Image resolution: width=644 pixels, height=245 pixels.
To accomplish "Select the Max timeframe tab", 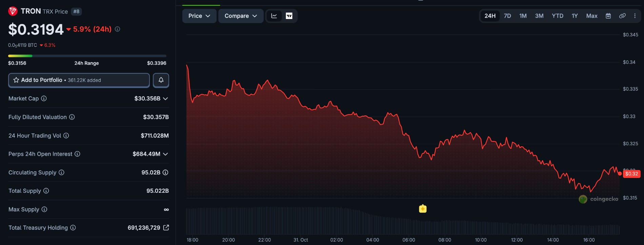I will pyautogui.click(x=592, y=16).
